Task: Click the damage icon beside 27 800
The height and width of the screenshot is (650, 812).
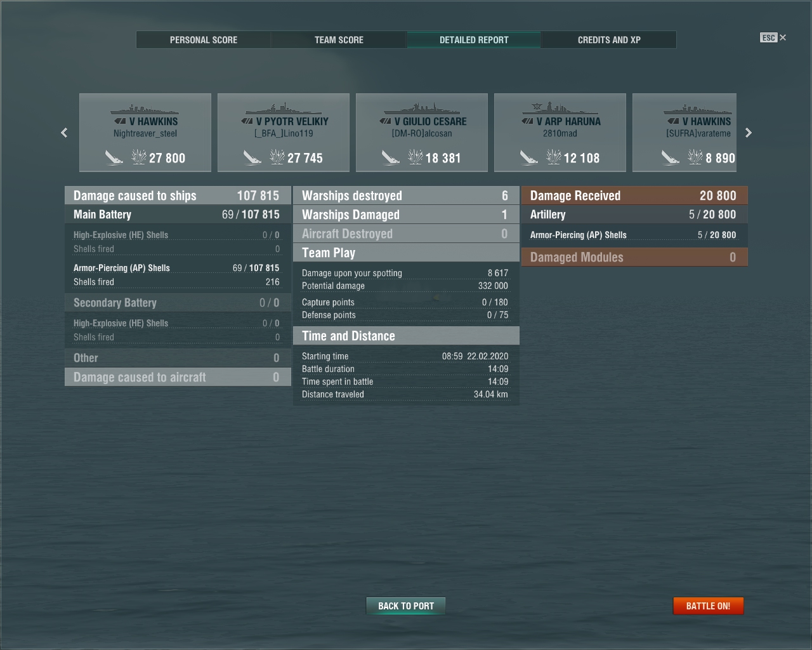Action: click(x=139, y=156)
